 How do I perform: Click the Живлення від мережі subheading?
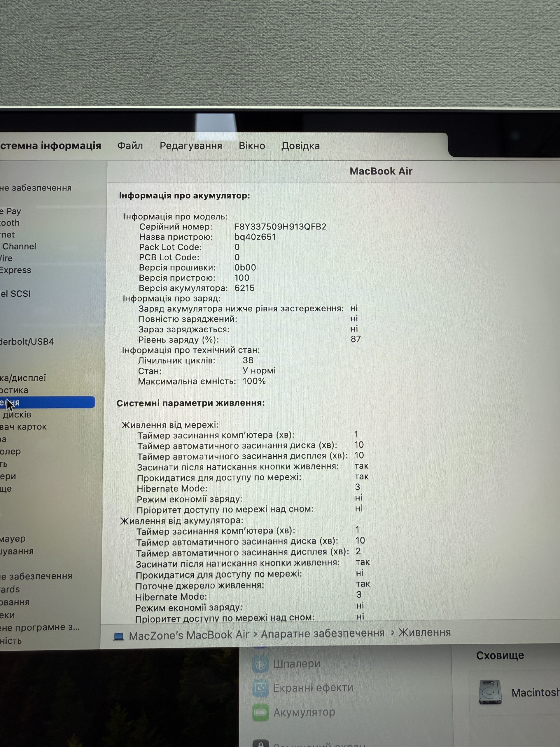pos(170,425)
